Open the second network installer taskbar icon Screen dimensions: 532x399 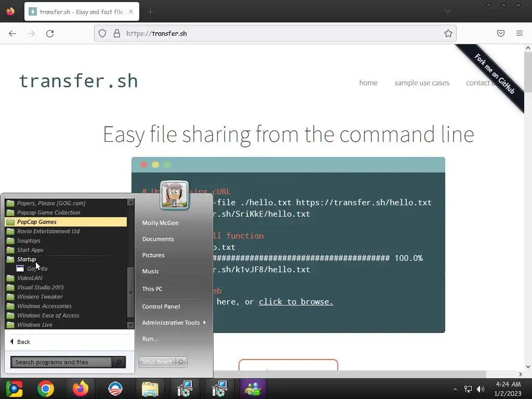(x=220, y=389)
